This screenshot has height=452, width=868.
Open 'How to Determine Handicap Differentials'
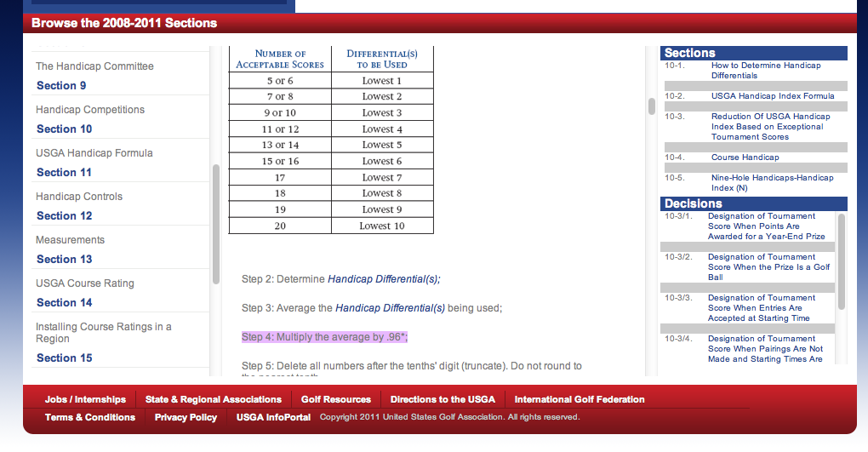click(765, 71)
